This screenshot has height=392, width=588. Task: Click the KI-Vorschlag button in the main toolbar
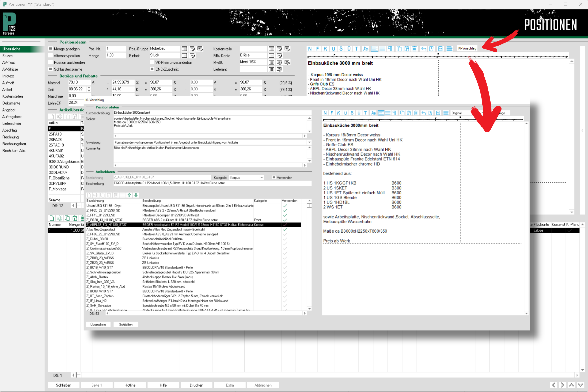click(x=467, y=48)
